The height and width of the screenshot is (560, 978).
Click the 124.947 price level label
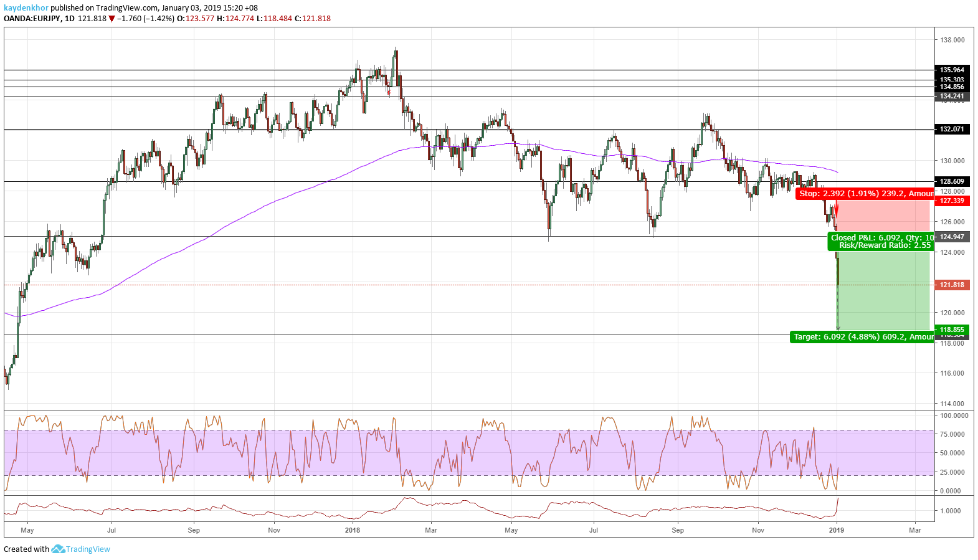click(952, 237)
